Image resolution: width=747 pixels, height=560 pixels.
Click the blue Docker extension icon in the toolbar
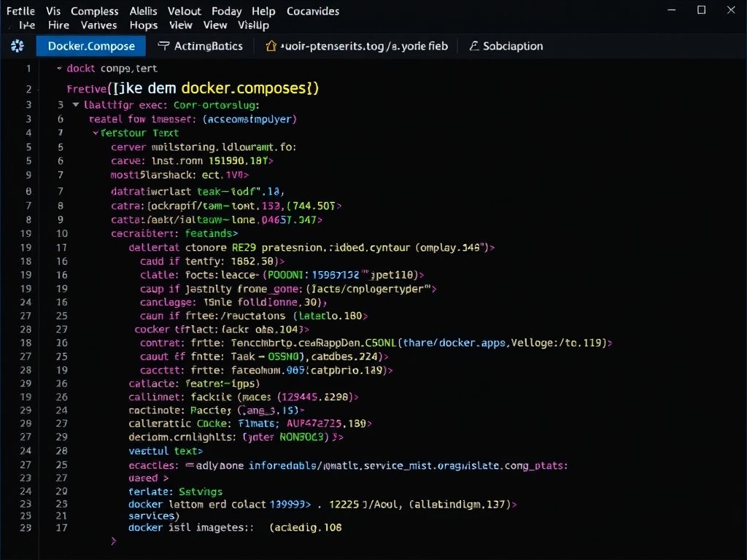[x=18, y=45]
